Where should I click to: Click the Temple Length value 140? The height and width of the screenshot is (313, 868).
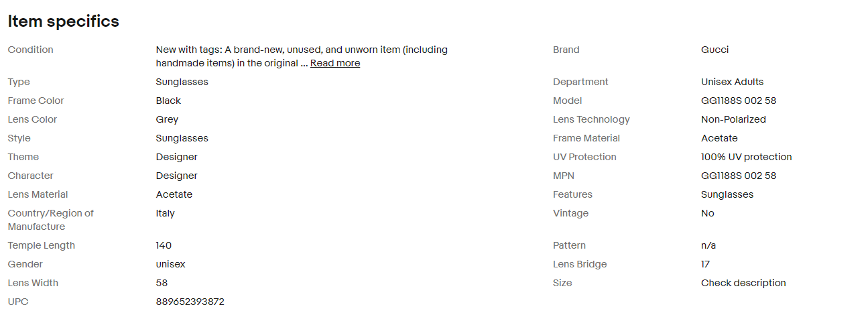tap(164, 245)
